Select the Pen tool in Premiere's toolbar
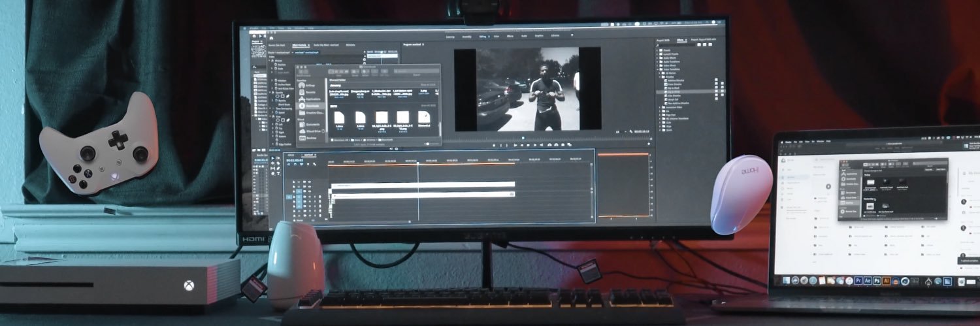 pos(278,169)
